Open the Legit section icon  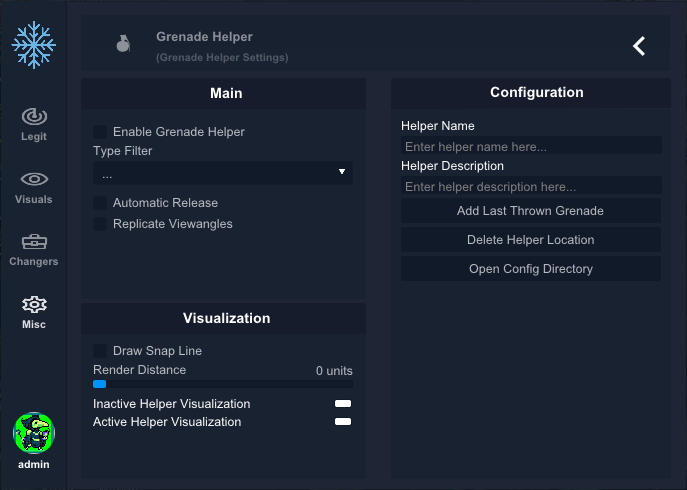(x=34, y=117)
